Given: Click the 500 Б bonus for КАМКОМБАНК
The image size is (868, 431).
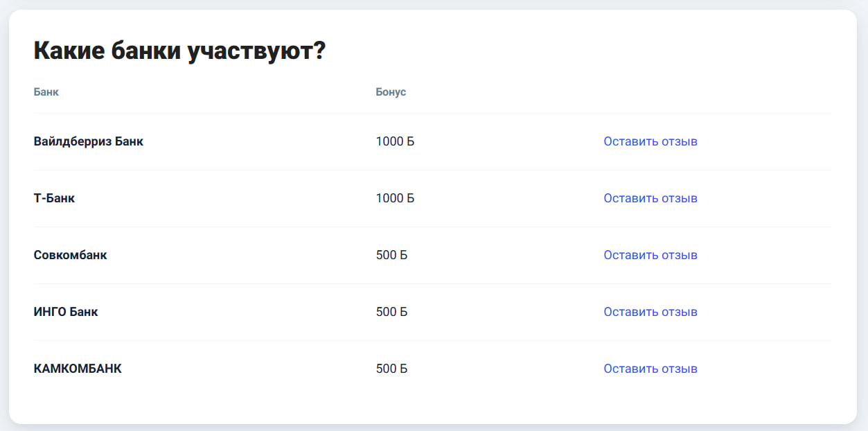Looking at the screenshot, I should coord(391,369).
